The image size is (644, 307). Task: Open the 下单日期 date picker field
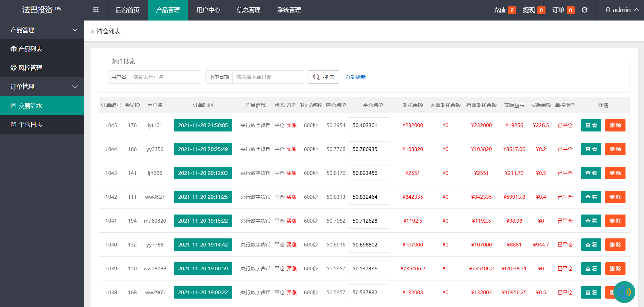click(268, 77)
